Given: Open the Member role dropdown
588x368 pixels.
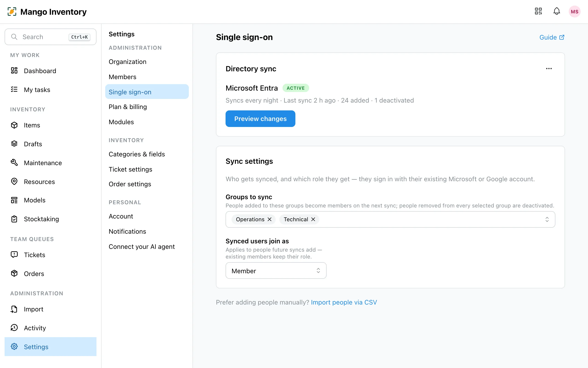Looking at the screenshot, I should [276, 270].
